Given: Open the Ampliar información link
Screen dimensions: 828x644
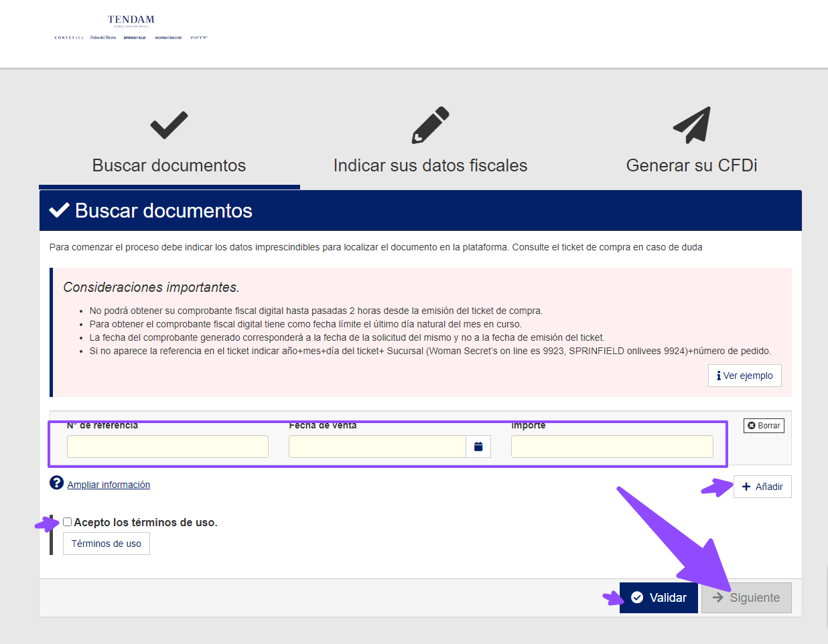Looking at the screenshot, I should pos(109,485).
